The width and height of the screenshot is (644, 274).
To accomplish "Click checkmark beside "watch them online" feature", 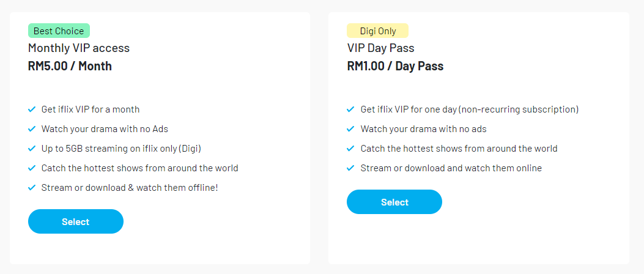I will tap(350, 168).
